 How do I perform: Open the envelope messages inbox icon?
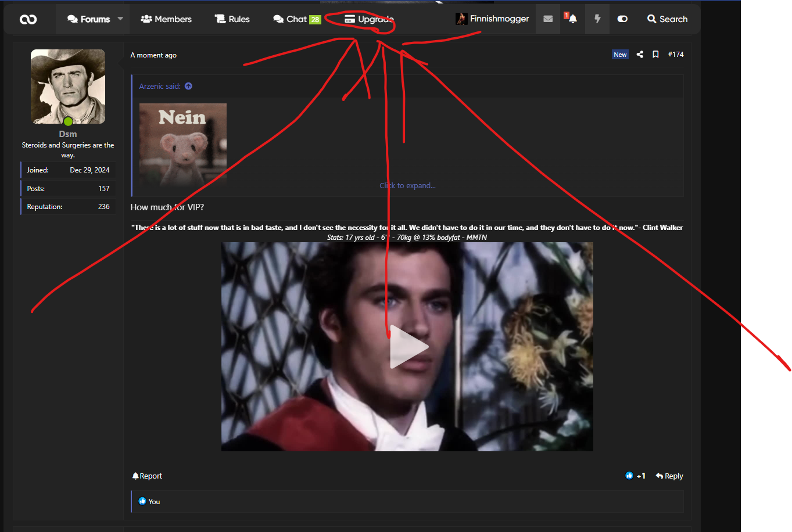click(x=547, y=19)
